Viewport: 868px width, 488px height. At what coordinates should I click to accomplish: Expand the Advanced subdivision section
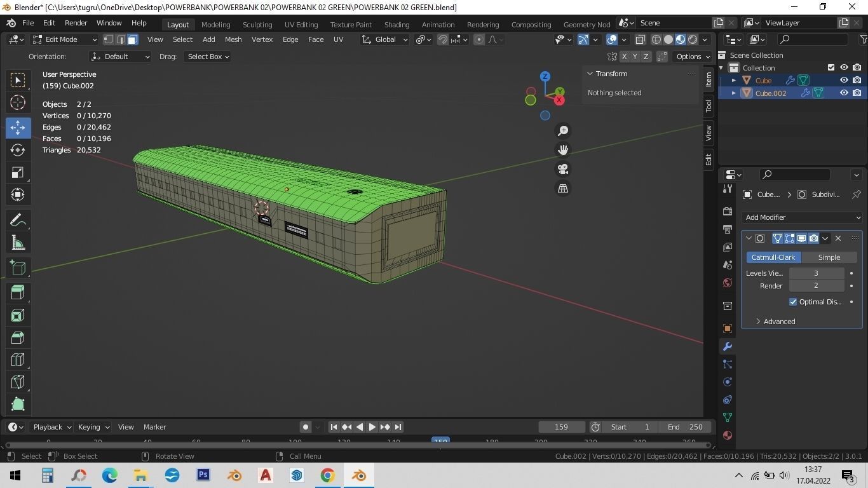pyautogui.click(x=775, y=322)
